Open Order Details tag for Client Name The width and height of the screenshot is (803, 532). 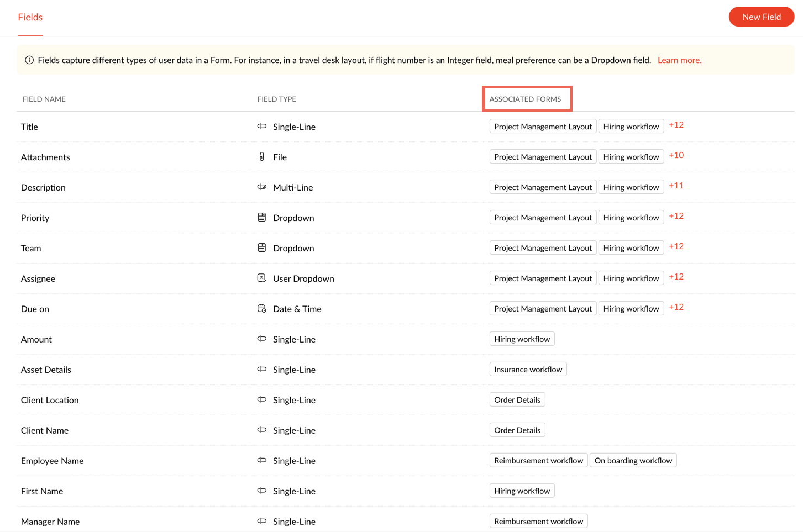(x=517, y=430)
